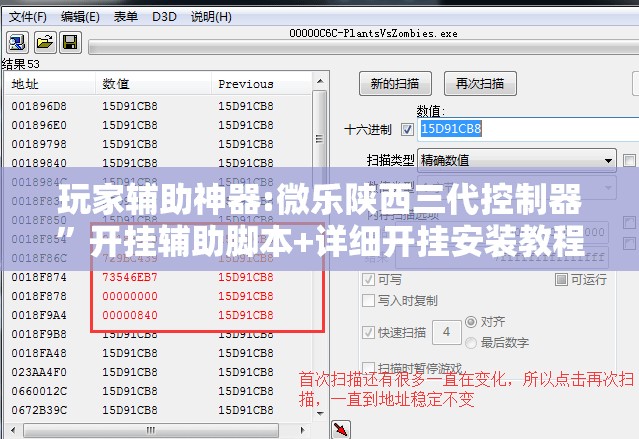This screenshot has height=439, width=639.
Task: Click the results vertical scrollbar thumb
Action: click(320, 139)
